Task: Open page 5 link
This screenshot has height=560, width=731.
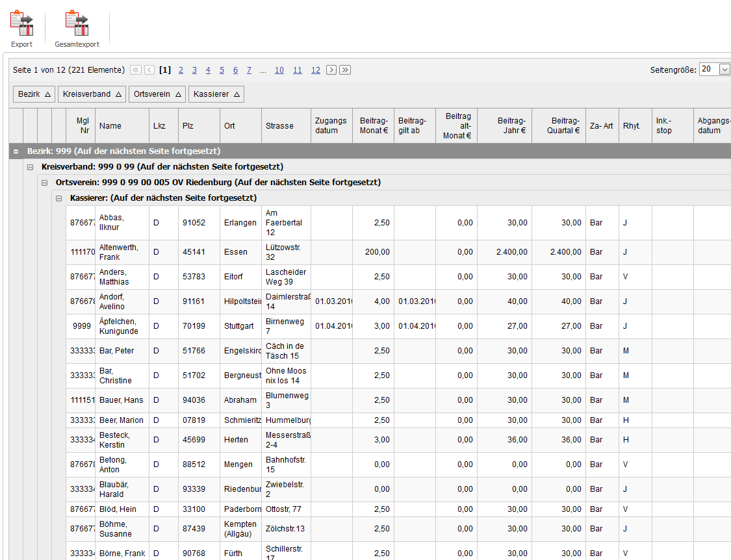Action: tap(222, 70)
